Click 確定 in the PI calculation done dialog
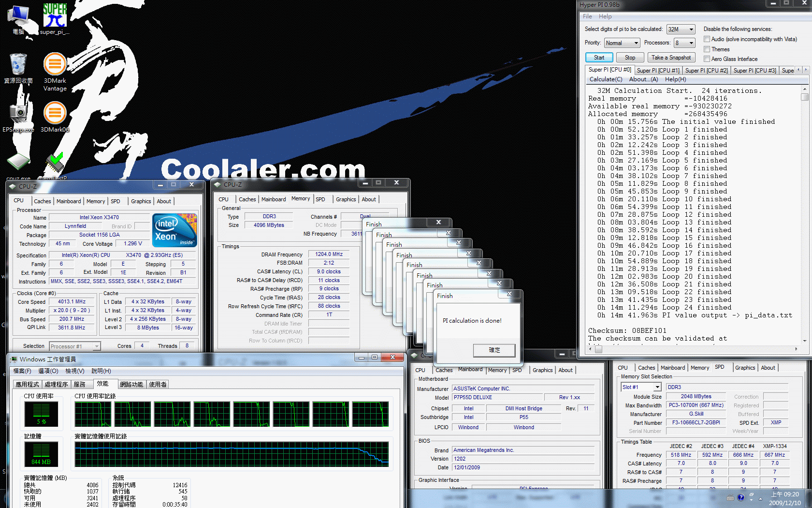The width and height of the screenshot is (812, 508). [494, 350]
